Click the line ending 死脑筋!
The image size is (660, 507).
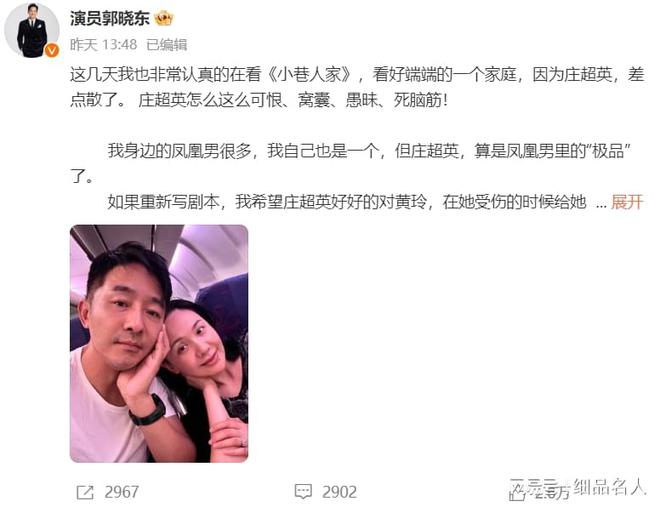(x=258, y=100)
